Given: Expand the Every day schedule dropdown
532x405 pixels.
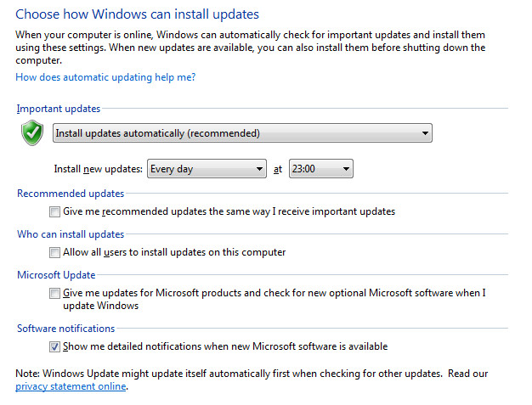Looking at the screenshot, I should pyautogui.click(x=207, y=169).
